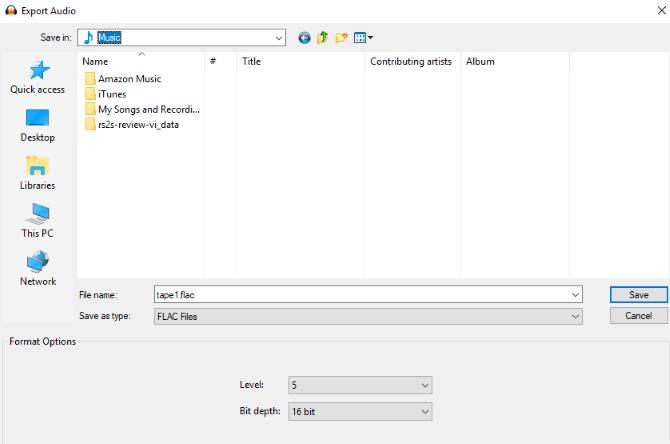Select My Songs and Recordings folder icon

[x=90, y=109]
